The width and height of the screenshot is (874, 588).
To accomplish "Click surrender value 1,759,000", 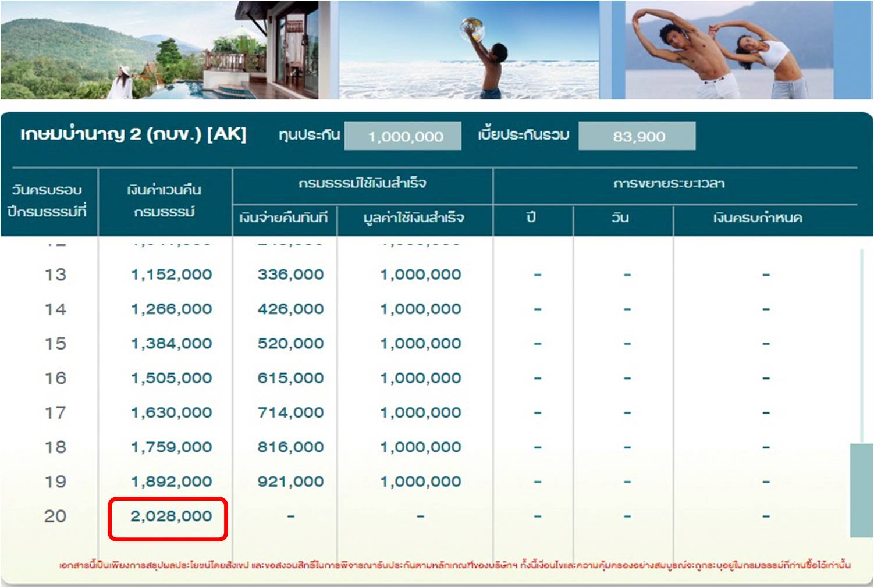I will (172, 447).
